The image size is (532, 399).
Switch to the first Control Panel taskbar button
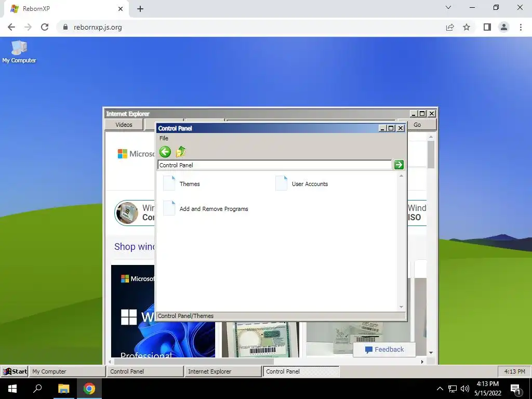pos(145,371)
